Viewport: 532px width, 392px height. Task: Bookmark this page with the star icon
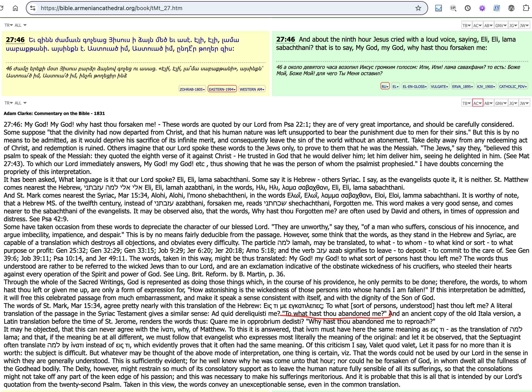(x=418, y=8)
